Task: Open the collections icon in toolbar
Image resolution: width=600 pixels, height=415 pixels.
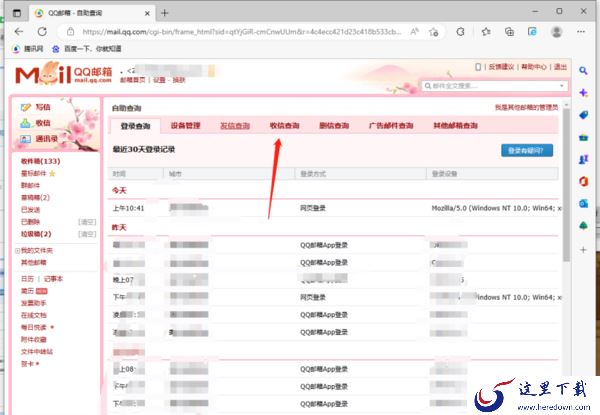Action: (509, 32)
